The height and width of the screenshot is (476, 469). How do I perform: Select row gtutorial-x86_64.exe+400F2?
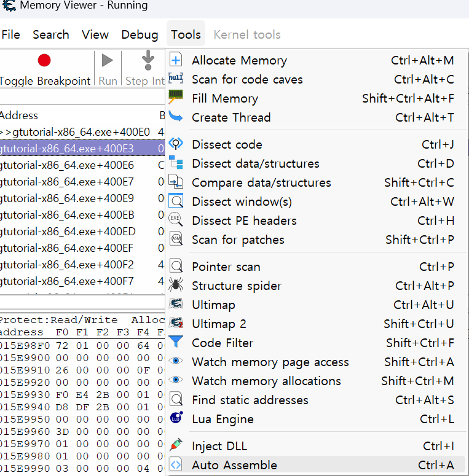[x=82, y=265]
